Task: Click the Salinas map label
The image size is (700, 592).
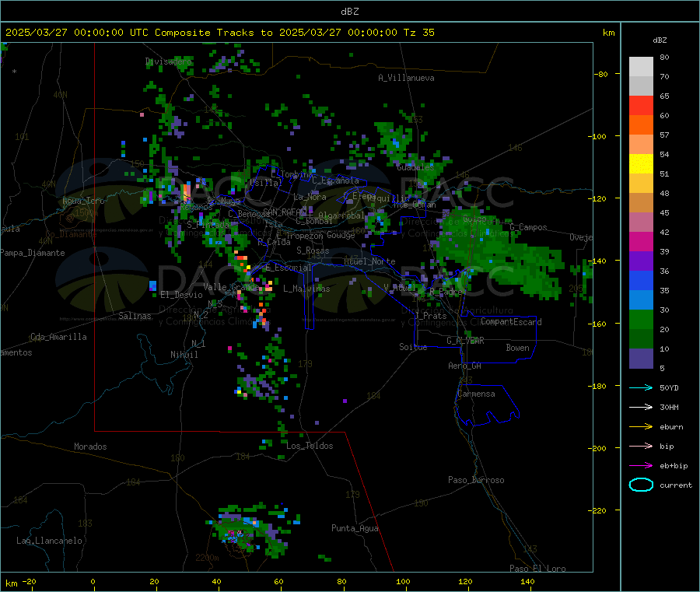Action: 135,316
